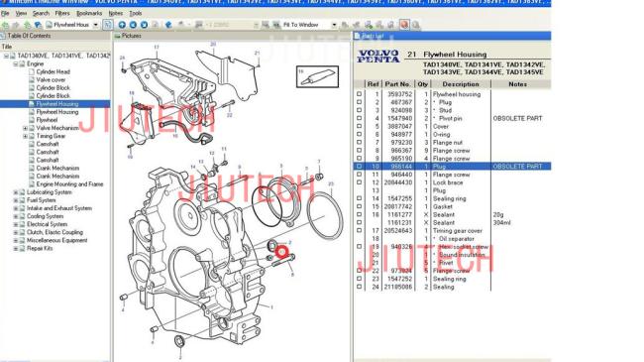Click the blue left-arrow navigation icon
644x362 pixels.
coord(133,25)
